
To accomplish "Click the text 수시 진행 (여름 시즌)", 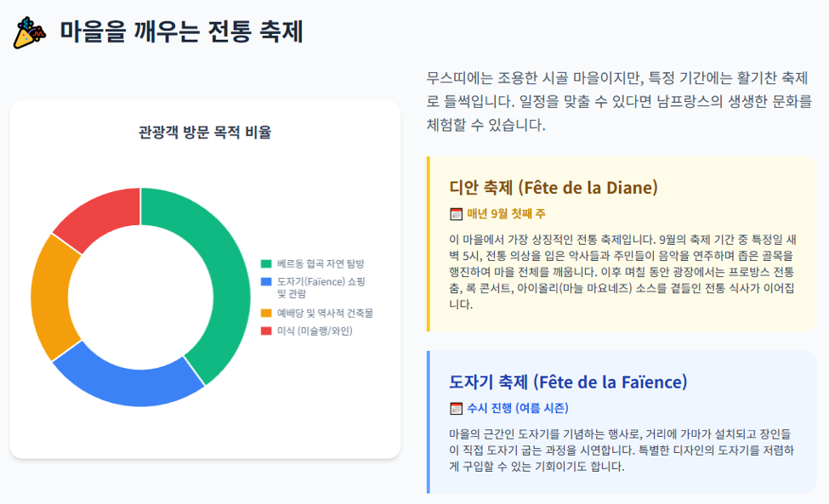I will [x=518, y=408].
